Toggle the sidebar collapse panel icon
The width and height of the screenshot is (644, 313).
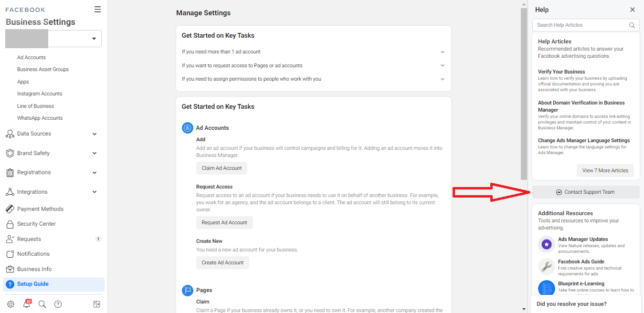click(x=96, y=304)
